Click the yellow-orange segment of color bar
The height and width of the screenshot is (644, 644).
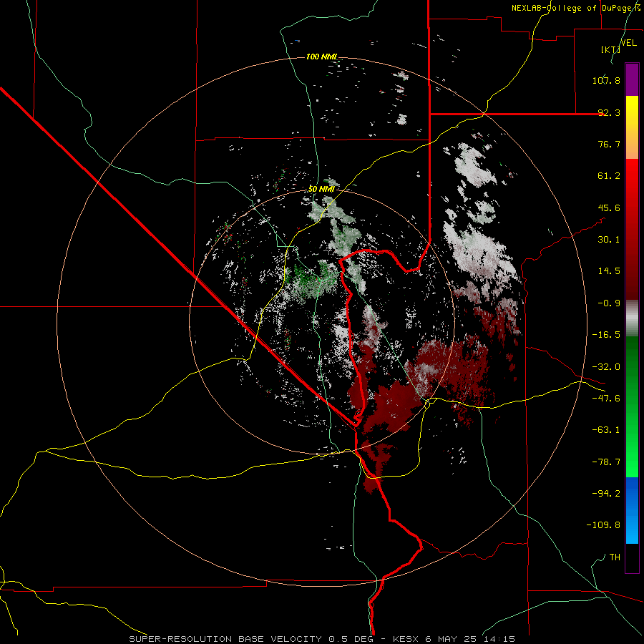(632, 127)
